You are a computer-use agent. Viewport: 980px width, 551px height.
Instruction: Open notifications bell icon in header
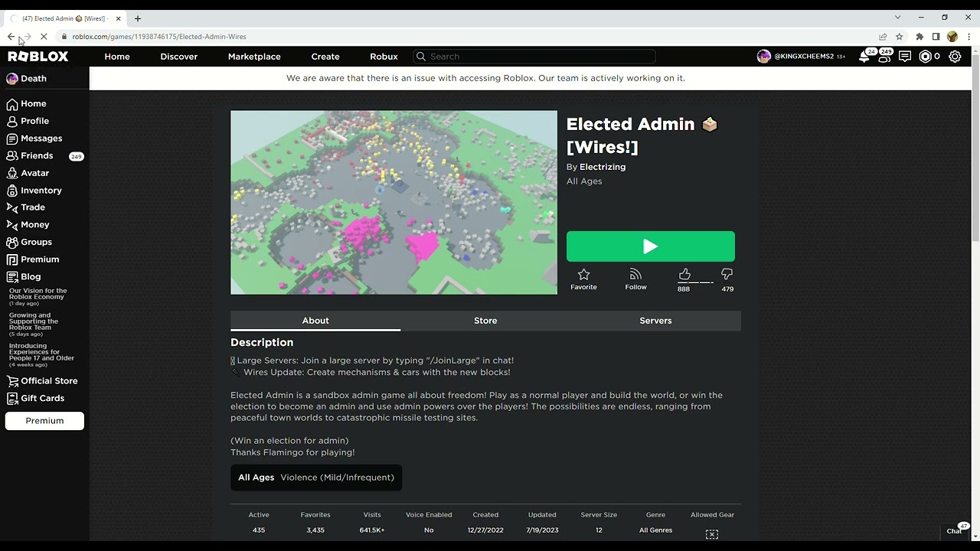865,57
